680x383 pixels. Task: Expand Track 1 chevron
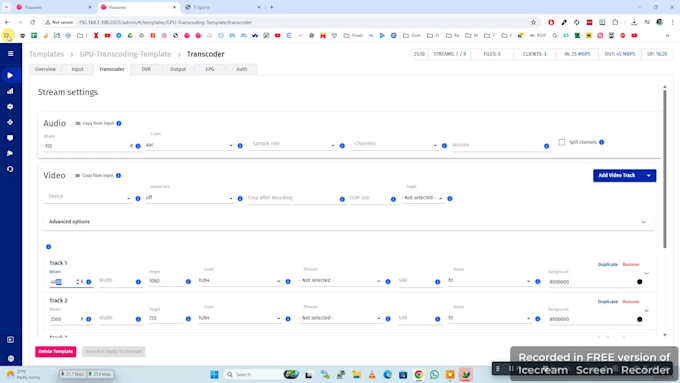click(647, 274)
